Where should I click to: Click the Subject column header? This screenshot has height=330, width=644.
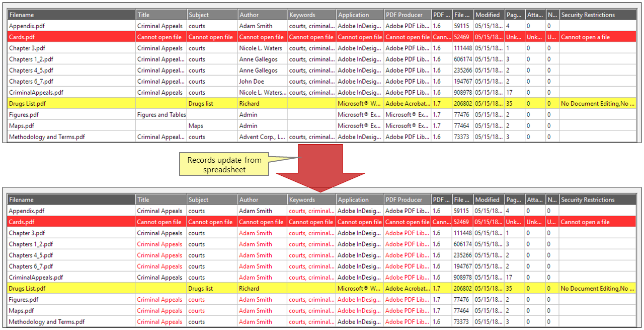click(211, 15)
